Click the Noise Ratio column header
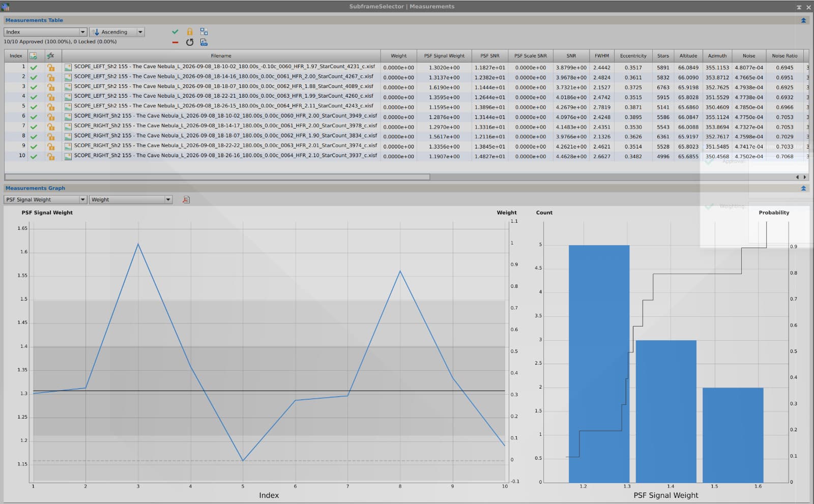This screenshot has height=504, width=814. [x=784, y=56]
